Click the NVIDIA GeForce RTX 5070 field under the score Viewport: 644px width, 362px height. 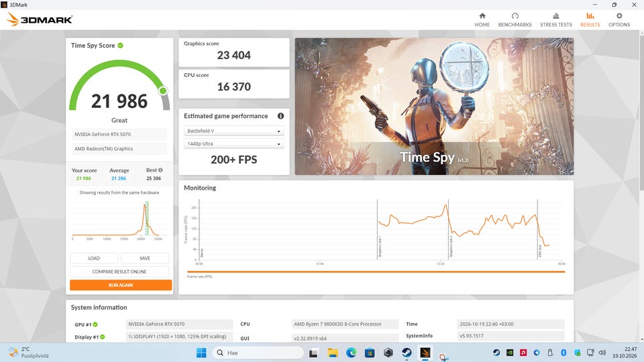[119, 134]
